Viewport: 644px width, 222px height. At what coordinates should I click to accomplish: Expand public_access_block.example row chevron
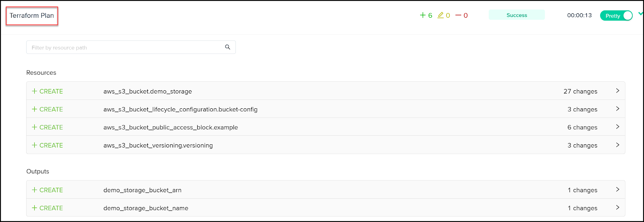click(617, 127)
